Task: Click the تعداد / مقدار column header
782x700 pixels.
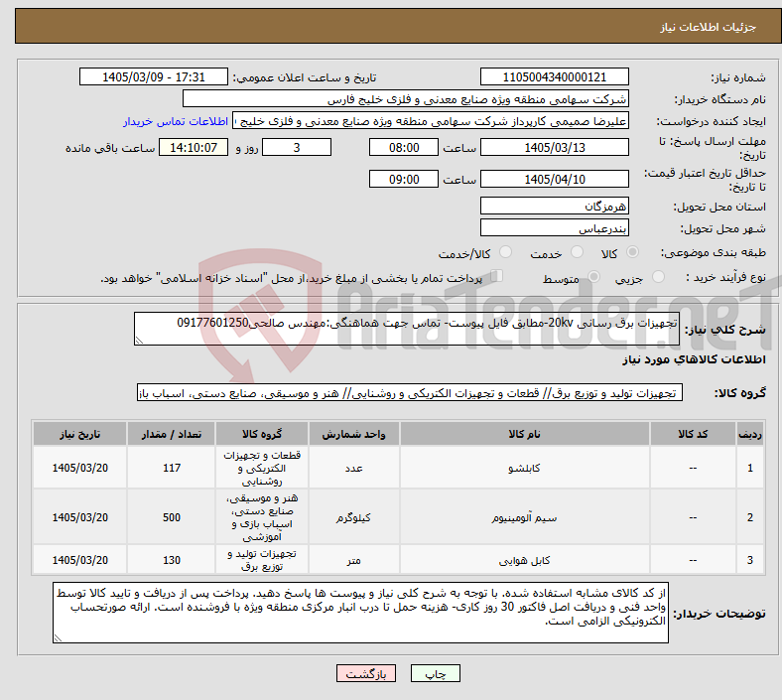Action: click(x=171, y=434)
